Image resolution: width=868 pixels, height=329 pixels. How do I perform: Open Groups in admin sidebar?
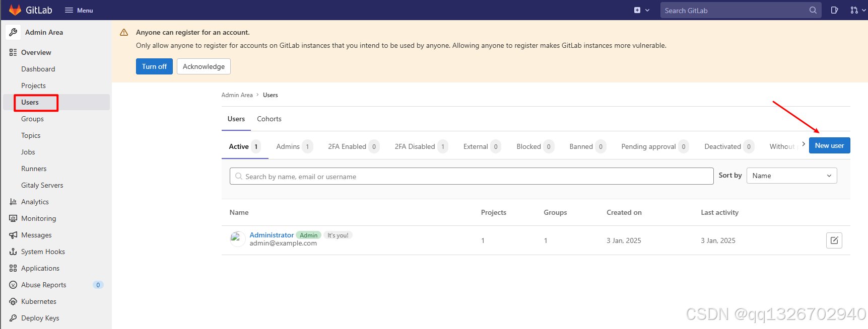(x=32, y=119)
